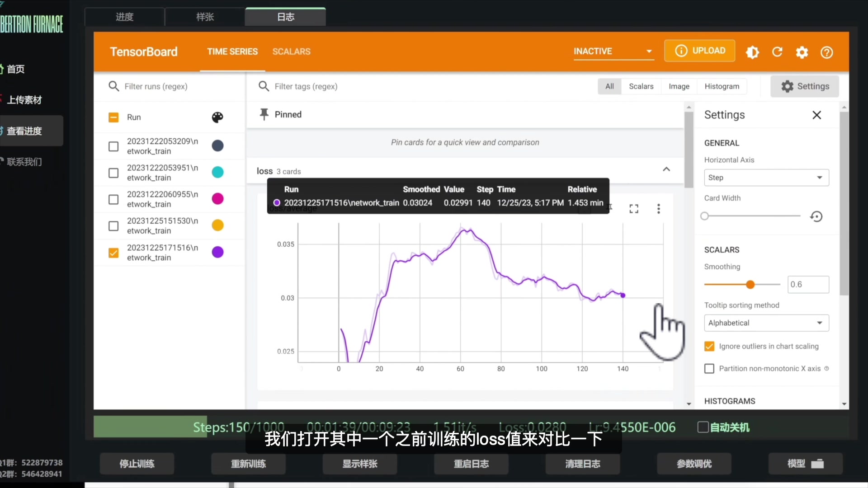Click the TensorBoard dark mode toggle icon

coord(752,52)
